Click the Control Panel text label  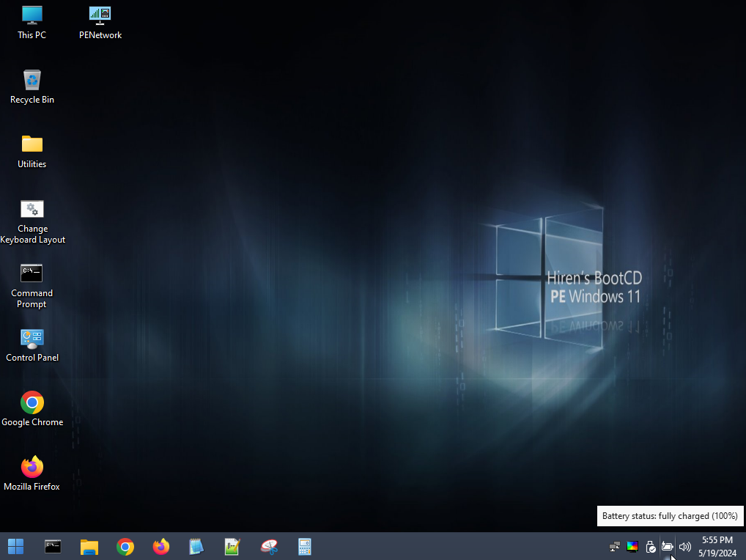point(32,357)
